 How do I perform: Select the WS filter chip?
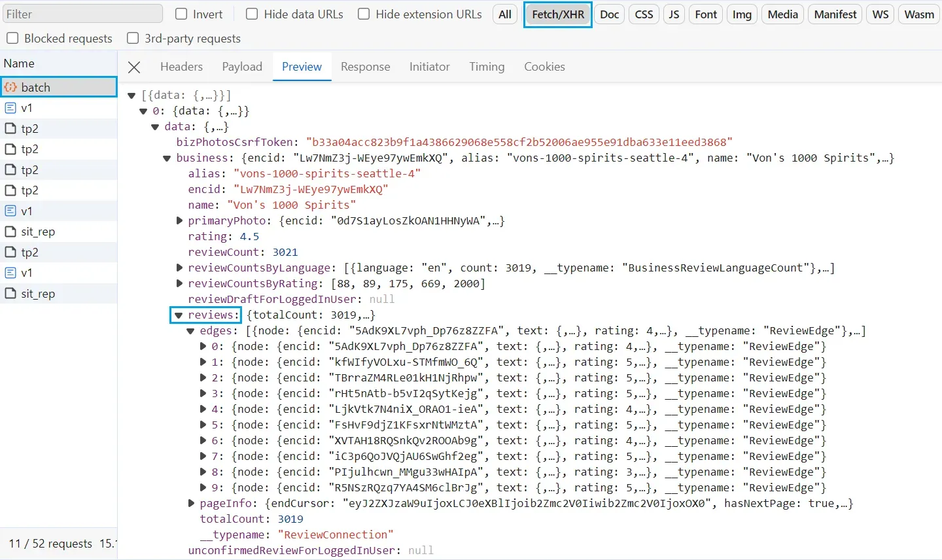[x=880, y=14]
